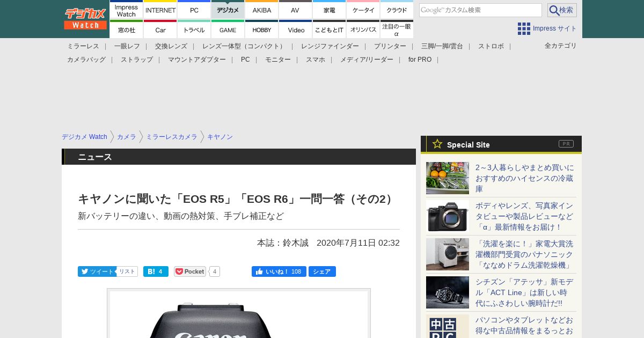This screenshot has height=338, width=644.
Task: Open the クラウド Watch tab
Action: pos(397,10)
